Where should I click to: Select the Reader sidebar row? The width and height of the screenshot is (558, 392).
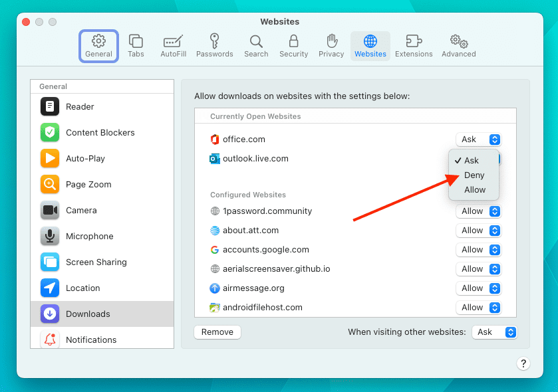102,106
